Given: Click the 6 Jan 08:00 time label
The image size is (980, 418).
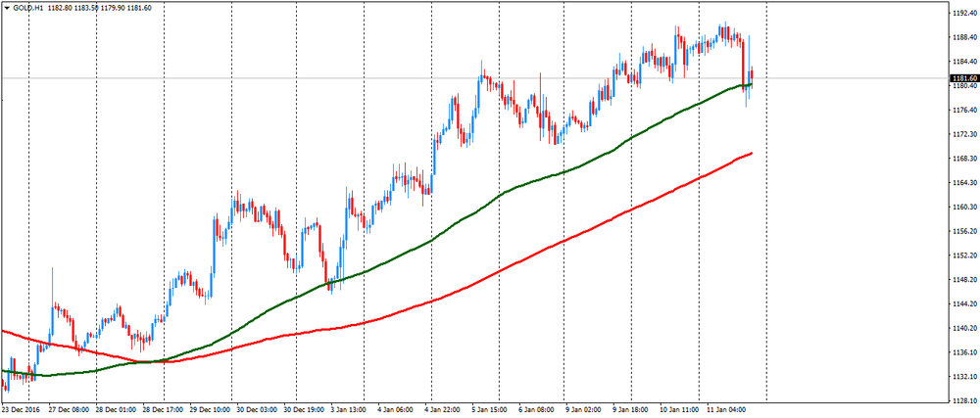Looking at the screenshot, I should (535, 412).
